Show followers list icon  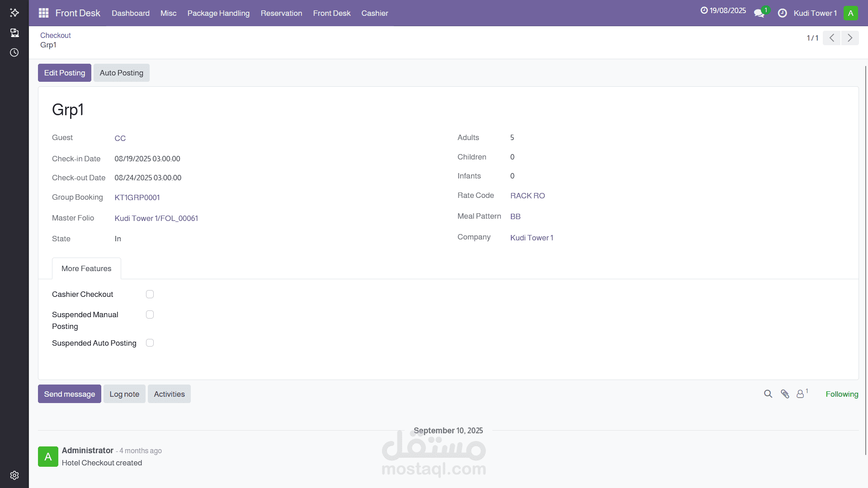801,394
